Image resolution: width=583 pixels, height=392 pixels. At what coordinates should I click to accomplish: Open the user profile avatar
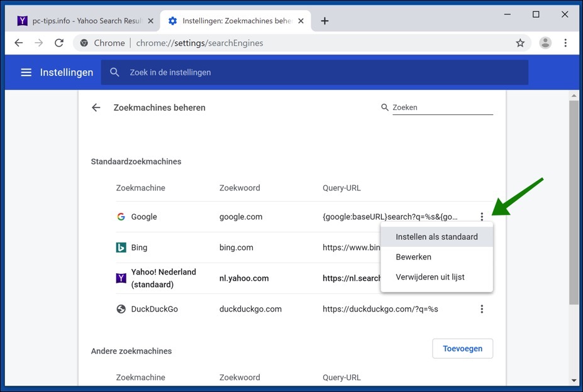[x=545, y=43]
